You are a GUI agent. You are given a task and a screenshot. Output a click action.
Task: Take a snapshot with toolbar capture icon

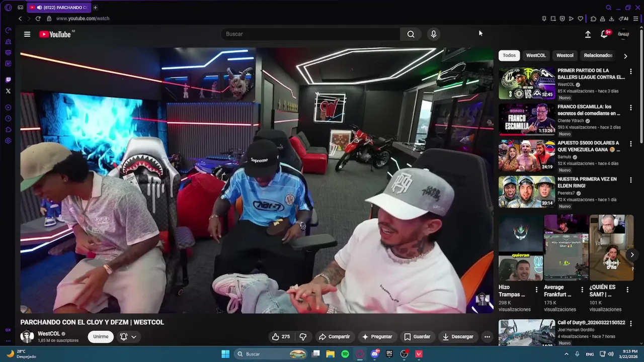coord(553,19)
